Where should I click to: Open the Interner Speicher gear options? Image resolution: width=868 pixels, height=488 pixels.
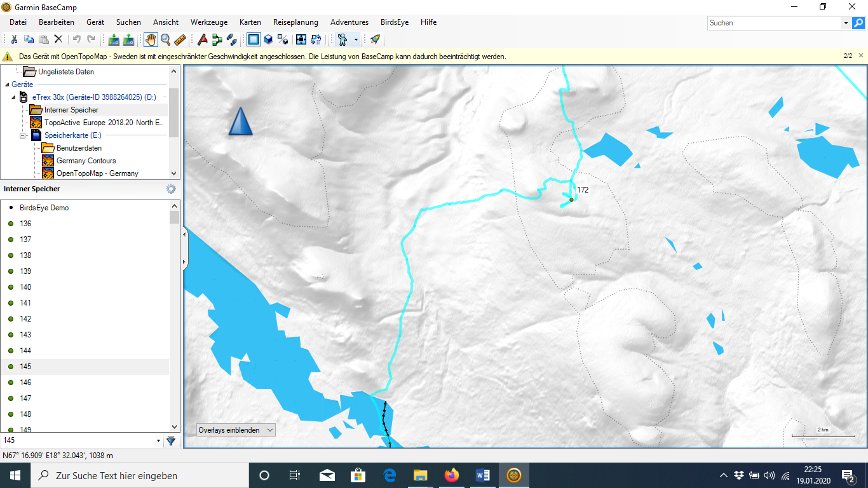click(x=171, y=189)
